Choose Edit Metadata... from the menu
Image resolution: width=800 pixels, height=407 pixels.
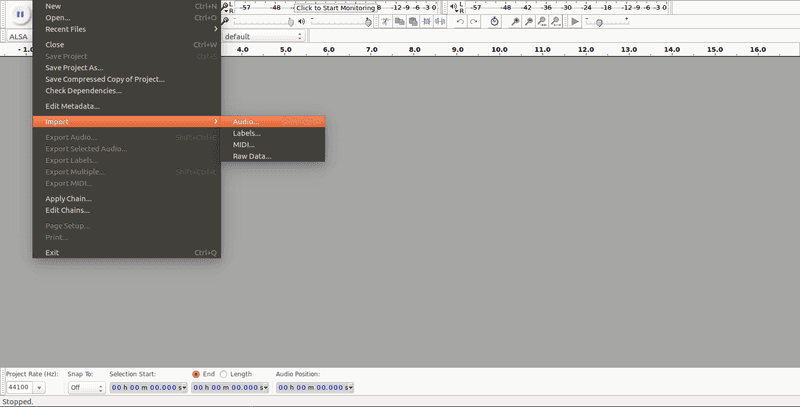point(72,106)
